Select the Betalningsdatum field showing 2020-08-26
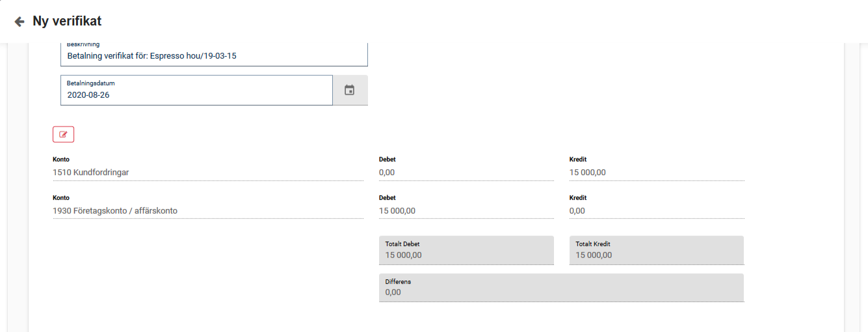 (196, 94)
